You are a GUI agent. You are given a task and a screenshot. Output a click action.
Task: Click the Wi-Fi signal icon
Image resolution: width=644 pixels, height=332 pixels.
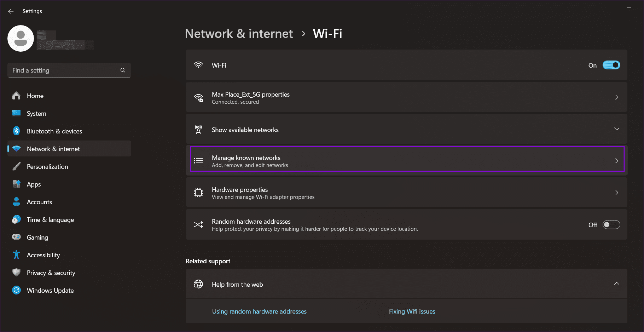click(198, 65)
